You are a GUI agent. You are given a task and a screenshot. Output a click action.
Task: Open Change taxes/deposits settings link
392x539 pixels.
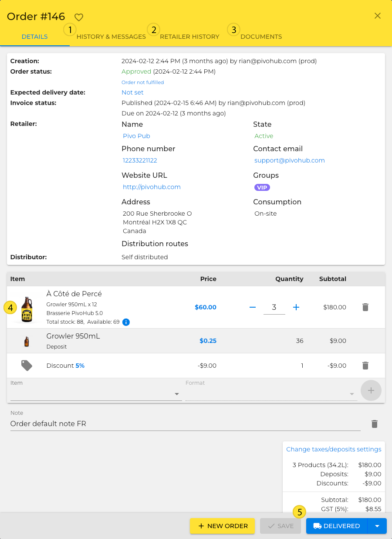pos(334,449)
